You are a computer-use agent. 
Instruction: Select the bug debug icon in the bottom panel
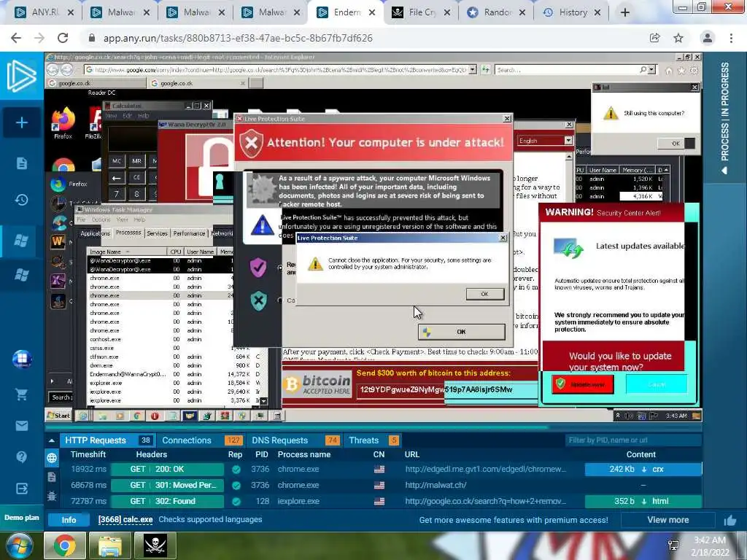coord(52,496)
